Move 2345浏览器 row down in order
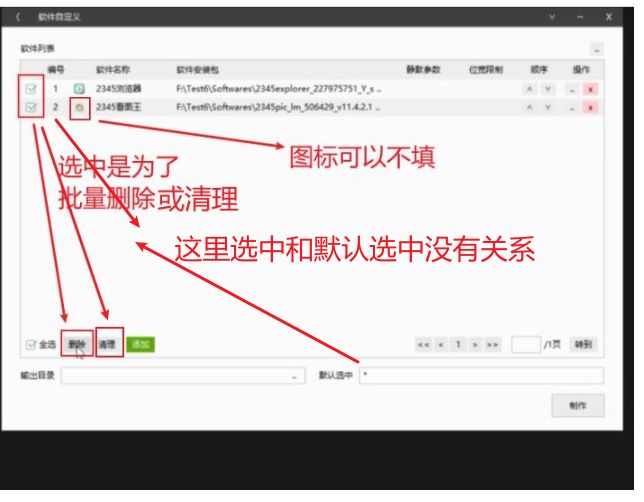 [547, 89]
